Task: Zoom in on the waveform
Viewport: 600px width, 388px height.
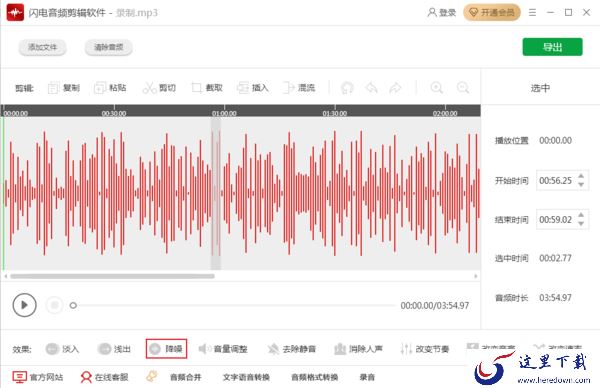Action: tap(437, 88)
